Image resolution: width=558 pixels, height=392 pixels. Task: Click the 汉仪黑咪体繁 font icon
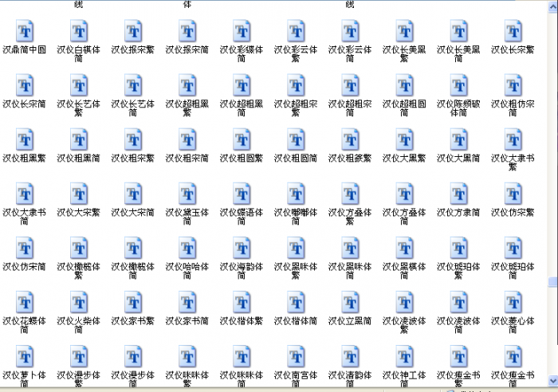(x=296, y=249)
